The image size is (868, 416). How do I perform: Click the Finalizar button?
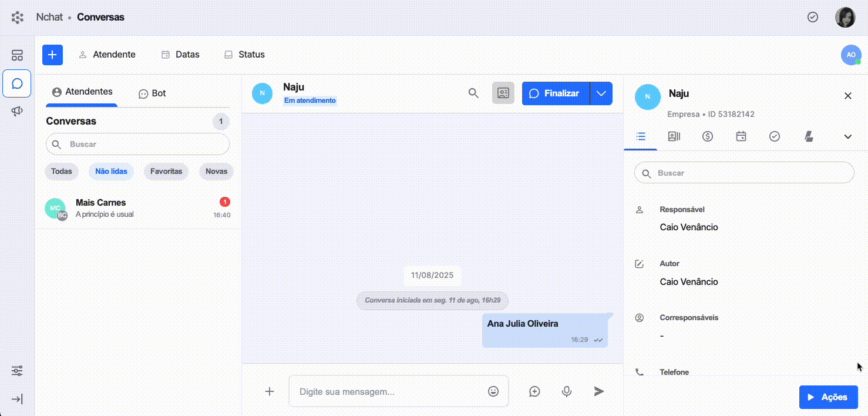point(556,93)
